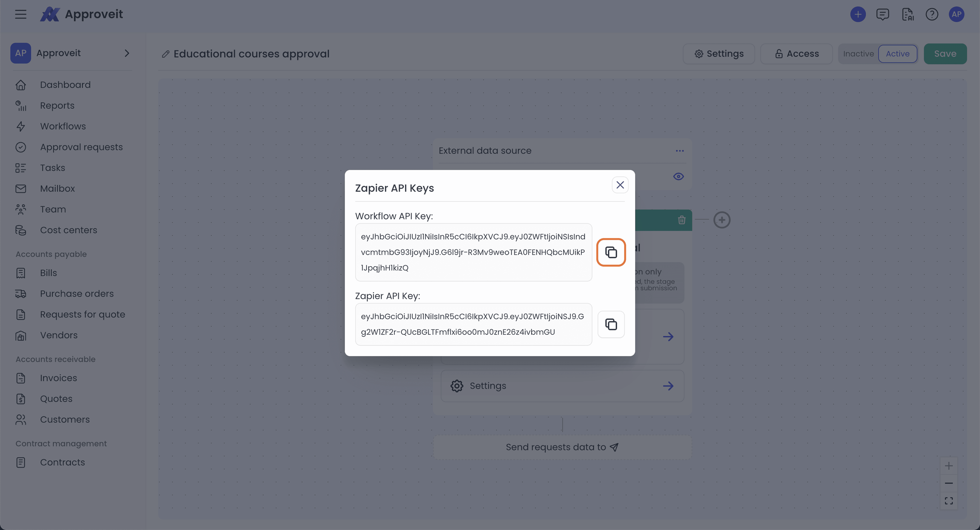
Task: Click the Purchase orders truck icon
Action: click(21, 294)
